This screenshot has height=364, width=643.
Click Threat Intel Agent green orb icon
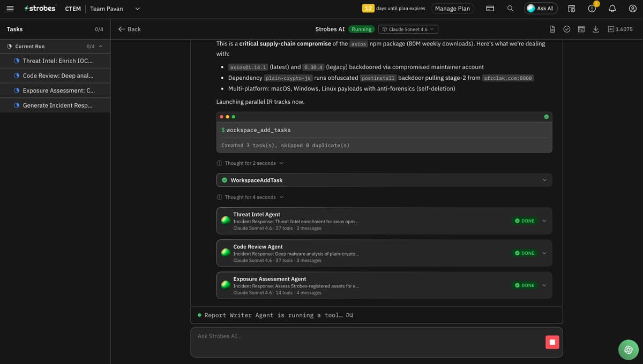226,221
